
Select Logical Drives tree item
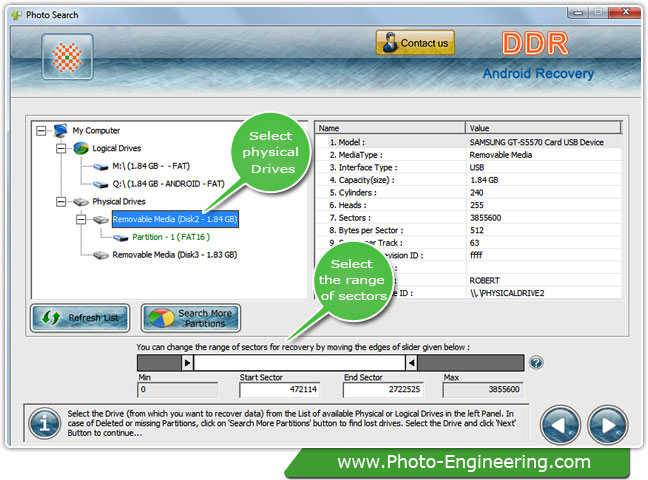point(117,148)
